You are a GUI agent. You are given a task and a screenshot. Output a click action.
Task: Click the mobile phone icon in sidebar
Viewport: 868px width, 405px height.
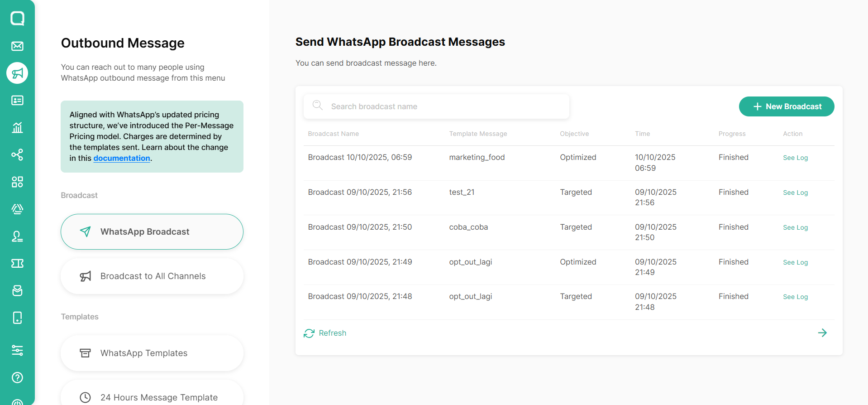tap(17, 318)
